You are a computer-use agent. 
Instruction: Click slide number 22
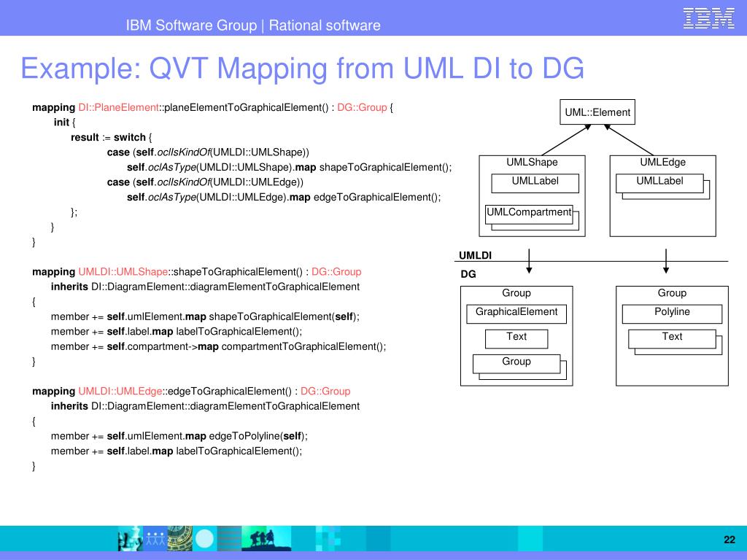pyautogui.click(x=729, y=540)
